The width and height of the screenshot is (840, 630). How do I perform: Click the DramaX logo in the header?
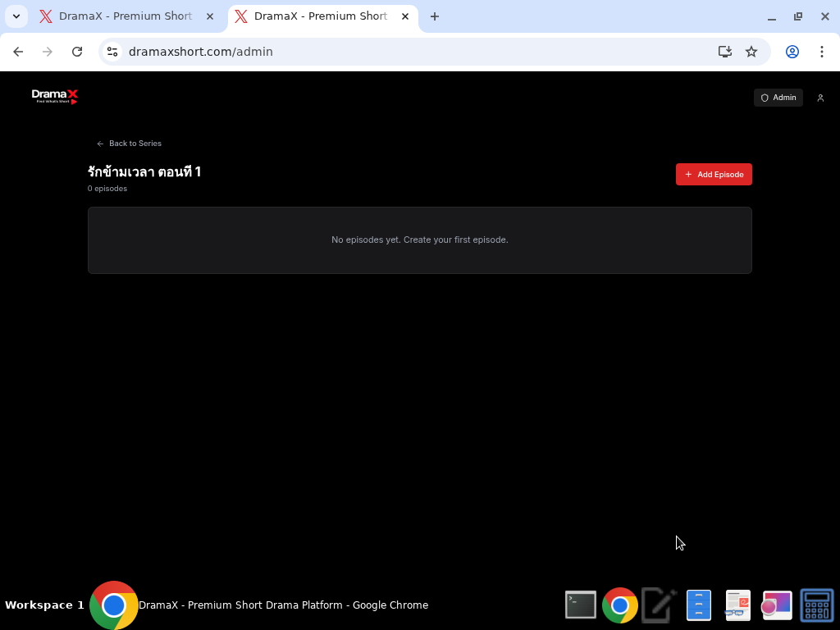(x=54, y=95)
